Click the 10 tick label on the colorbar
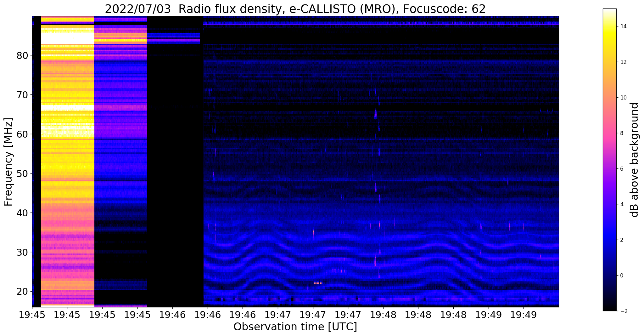 pos(623,98)
